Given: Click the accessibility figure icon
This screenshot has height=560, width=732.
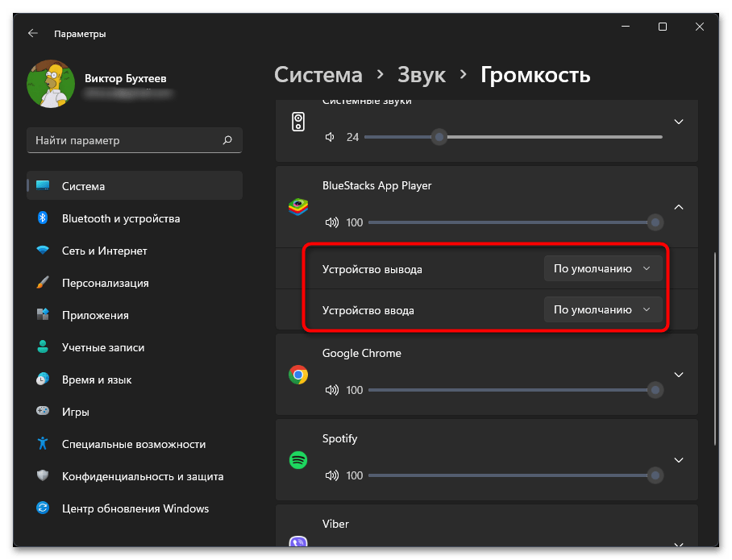Looking at the screenshot, I should tap(43, 443).
